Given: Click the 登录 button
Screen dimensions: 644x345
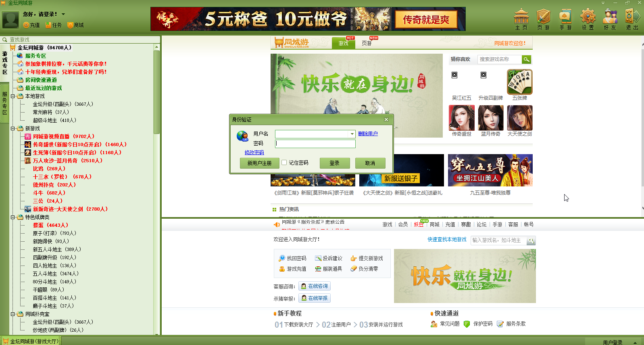Looking at the screenshot, I should pos(334,163).
